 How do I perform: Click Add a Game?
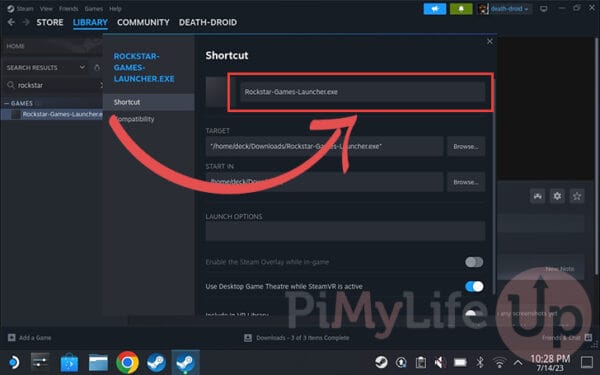[30, 338]
